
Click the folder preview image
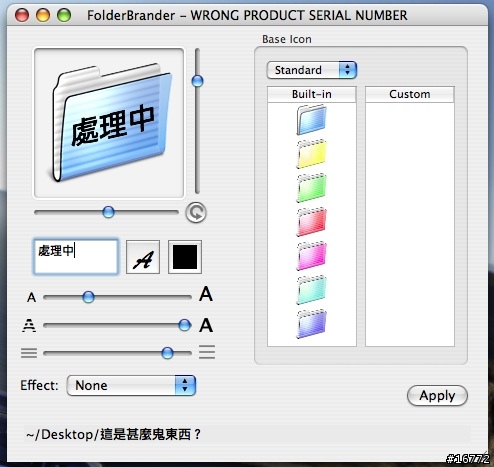coord(109,123)
